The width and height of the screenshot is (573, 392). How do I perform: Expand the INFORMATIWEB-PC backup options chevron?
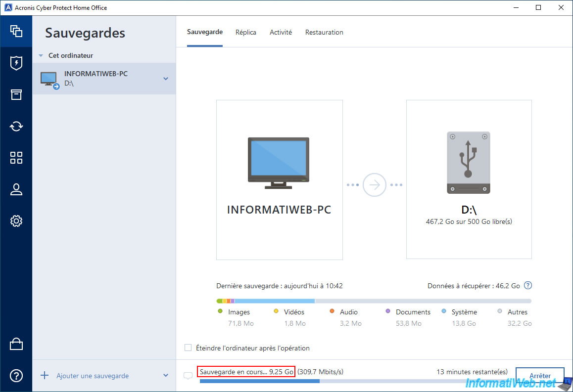tap(166, 79)
